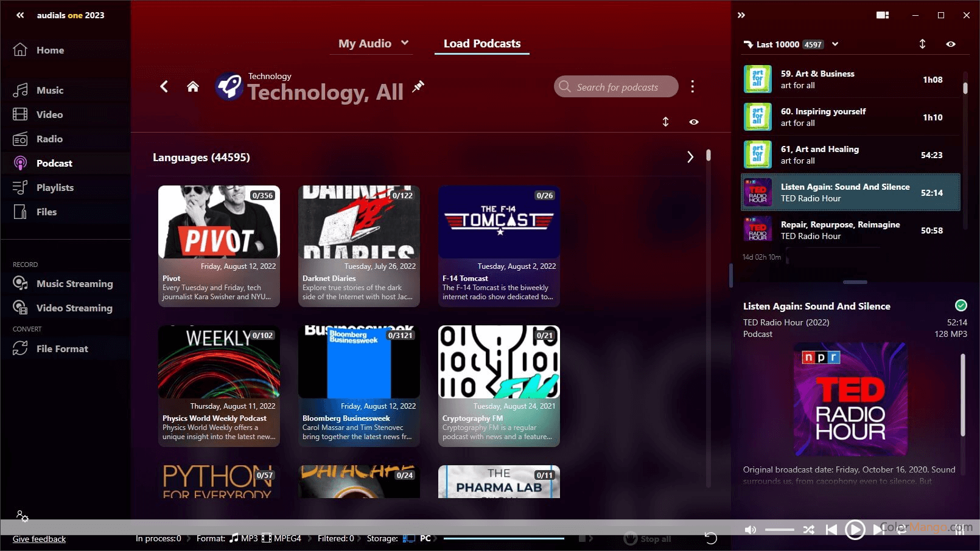Toggle the layout view switch in title bar
The image size is (980, 551).
point(883,15)
